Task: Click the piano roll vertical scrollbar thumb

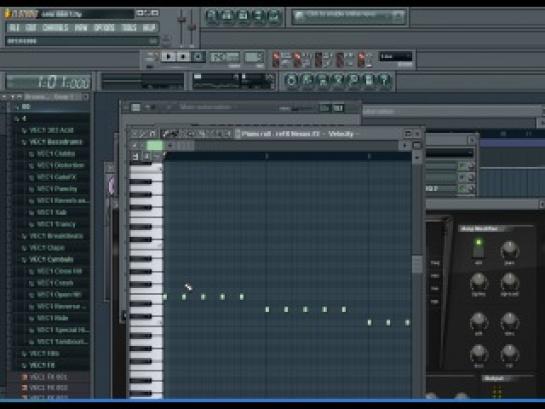Action: [416, 265]
